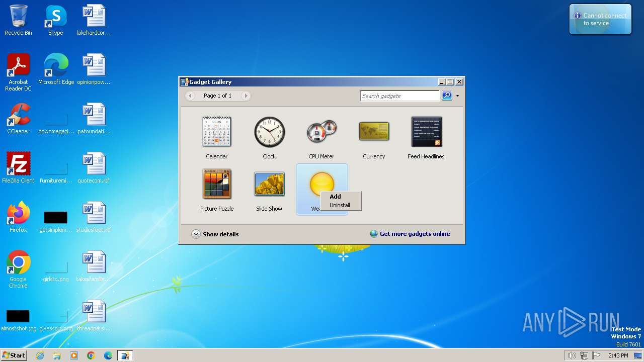Select the opinionpow... document icon
Screen dimensions: 644x362
pos(94,69)
